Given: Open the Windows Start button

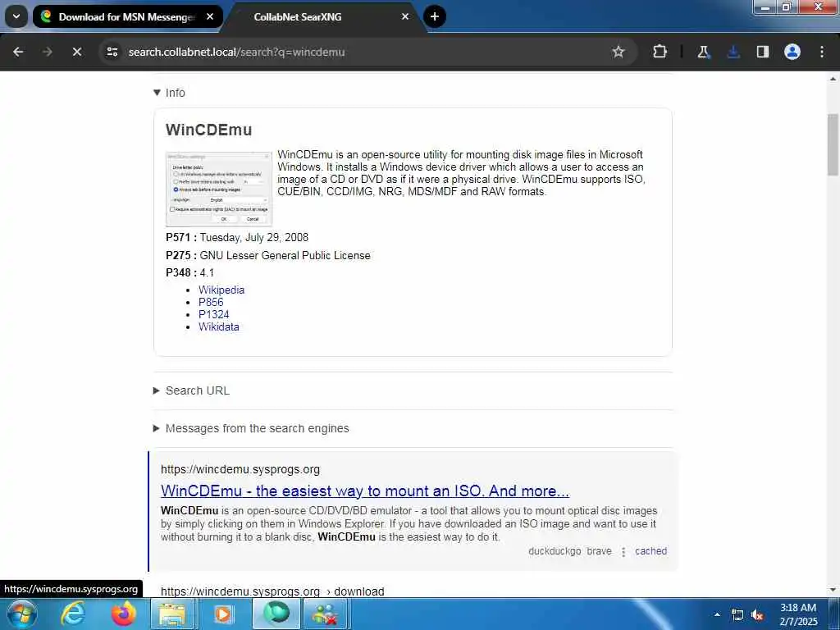Looking at the screenshot, I should click(x=21, y=614).
